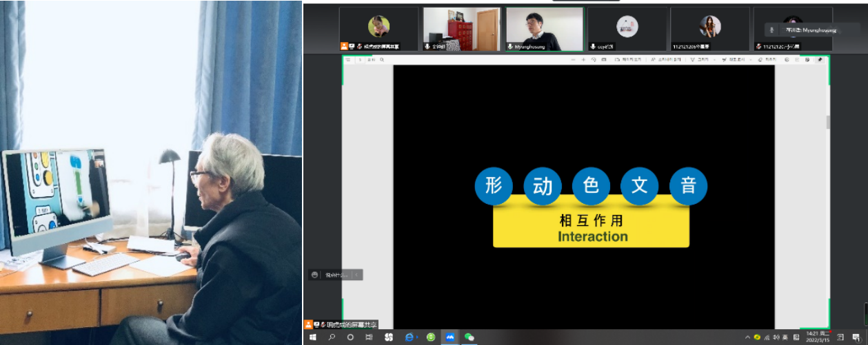
Task: Click the PDF vertical scrollbar thumb
Action: (x=828, y=122)
